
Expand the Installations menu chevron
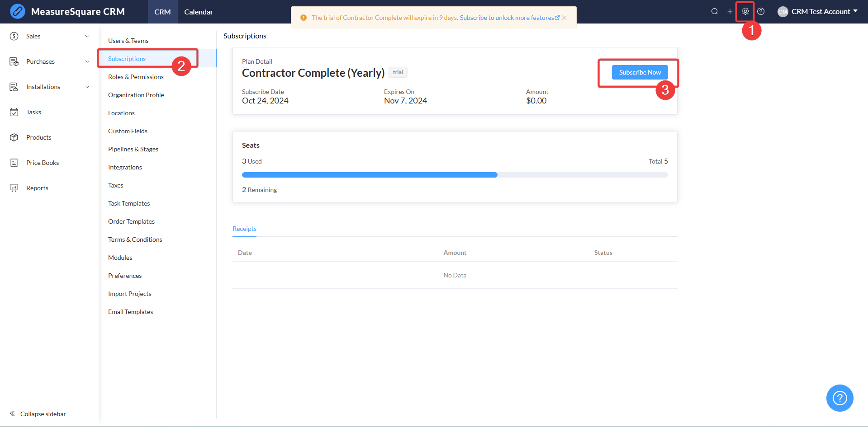(87, 87)
